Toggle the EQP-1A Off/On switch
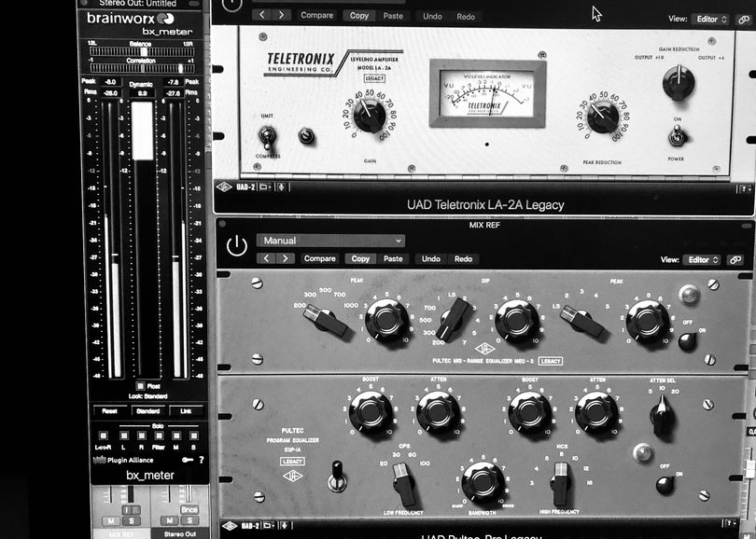756x539 pixels. click(x=665, y=485)
